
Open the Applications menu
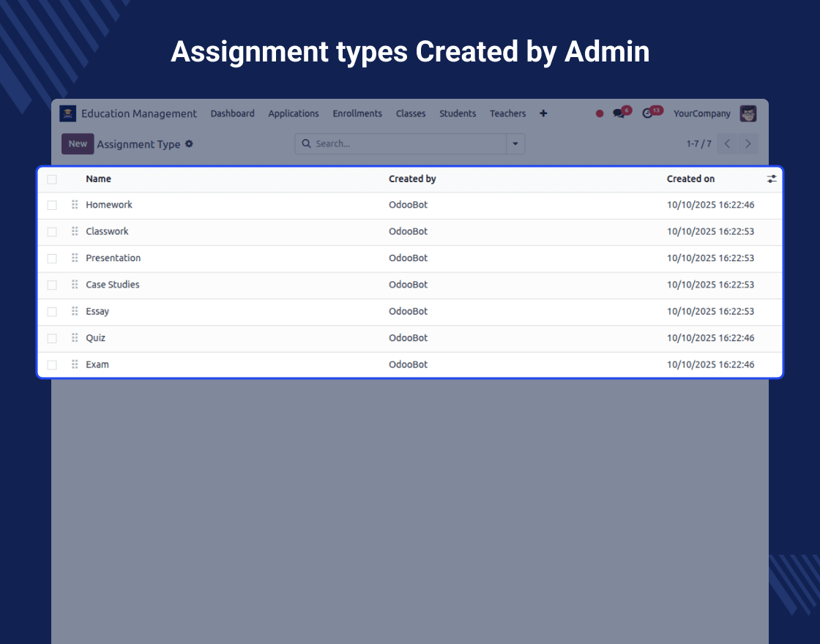coord(294,113)
